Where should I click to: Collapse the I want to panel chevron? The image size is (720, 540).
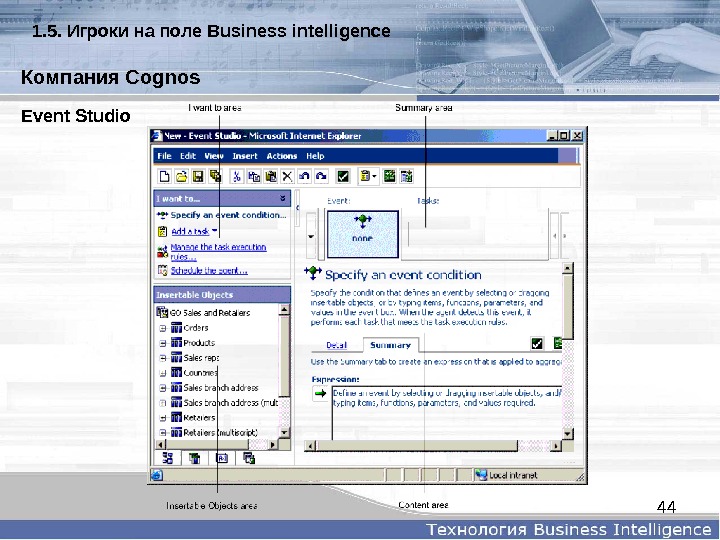click(283, 198)
